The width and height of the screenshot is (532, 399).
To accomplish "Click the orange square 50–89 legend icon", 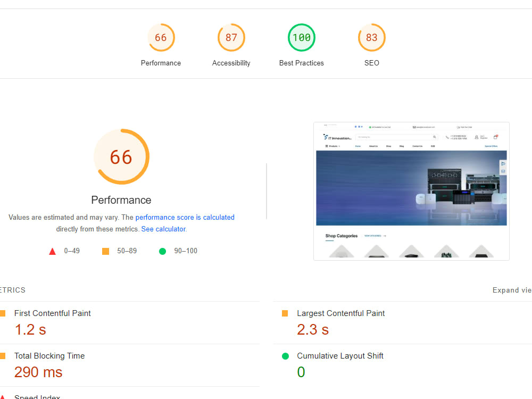I will pos(105,252).
